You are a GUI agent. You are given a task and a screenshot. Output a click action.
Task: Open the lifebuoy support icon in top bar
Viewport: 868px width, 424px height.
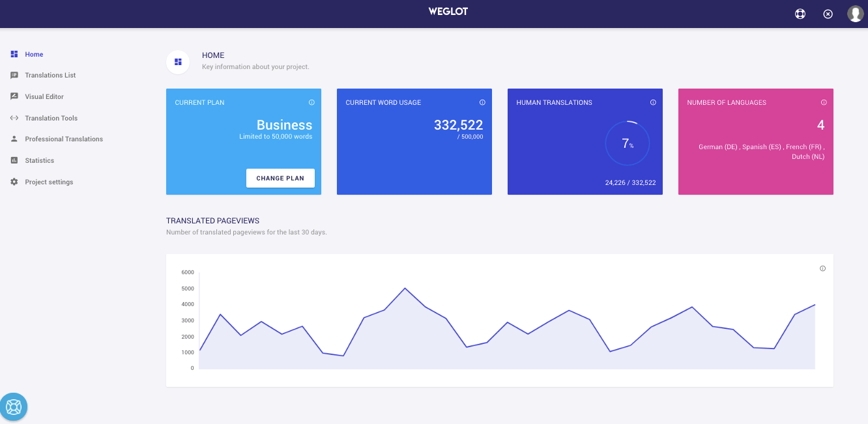click(x=800, y=14)
